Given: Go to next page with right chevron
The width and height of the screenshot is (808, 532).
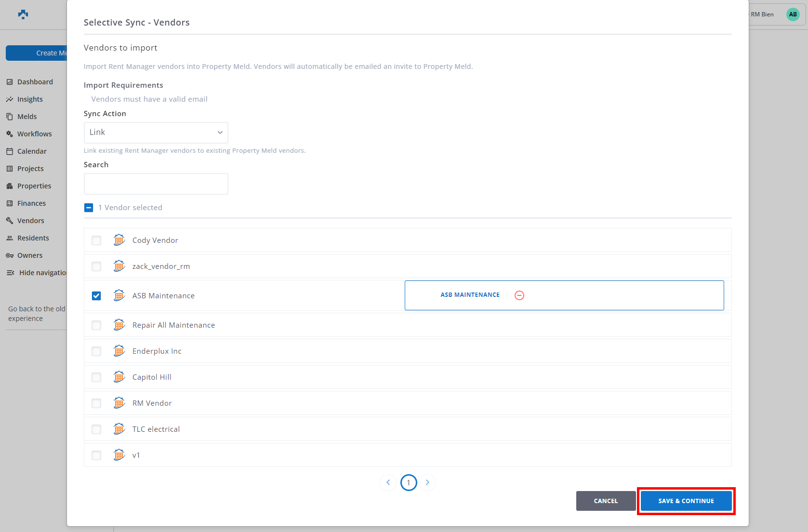Looking at the screenshot, I should 427,482.
